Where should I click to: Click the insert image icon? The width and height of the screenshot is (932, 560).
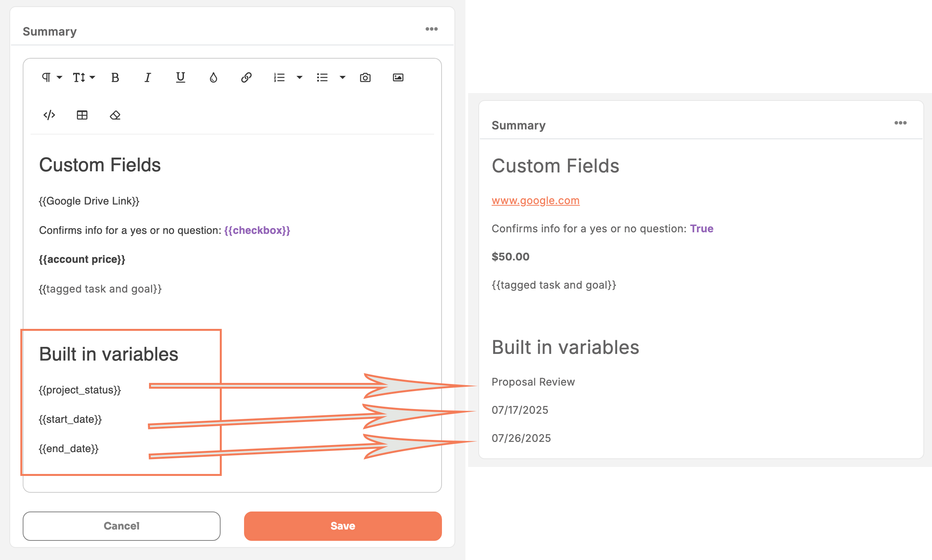pyautogui.click(x=398, y=77)
